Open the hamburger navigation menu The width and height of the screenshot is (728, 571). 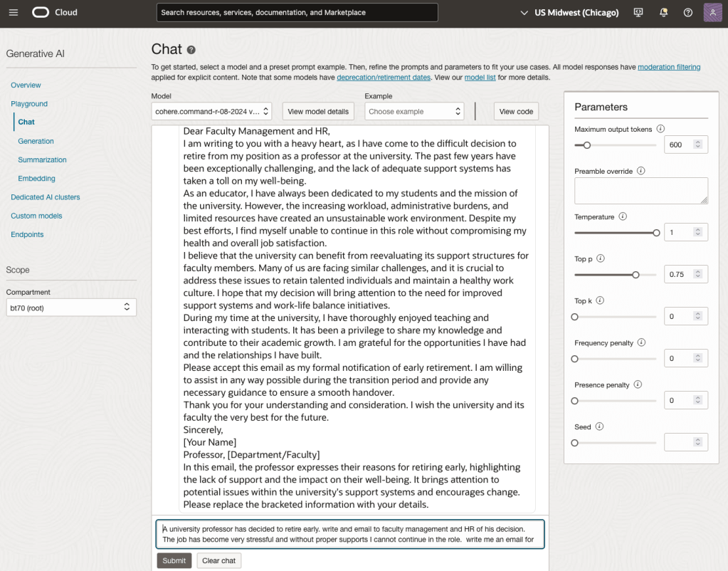(15, 13)
